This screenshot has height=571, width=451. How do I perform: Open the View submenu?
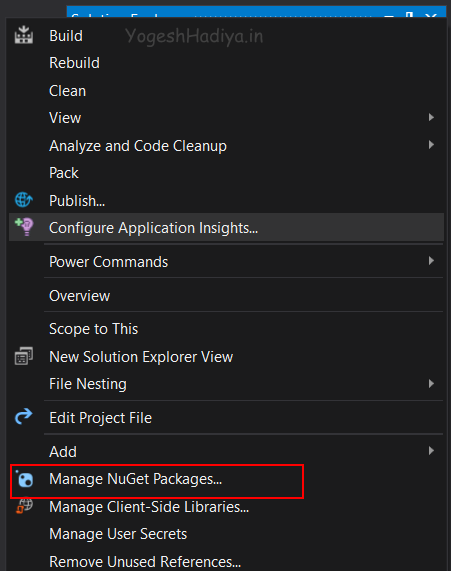pyautogui.click(x=226, y=118)
